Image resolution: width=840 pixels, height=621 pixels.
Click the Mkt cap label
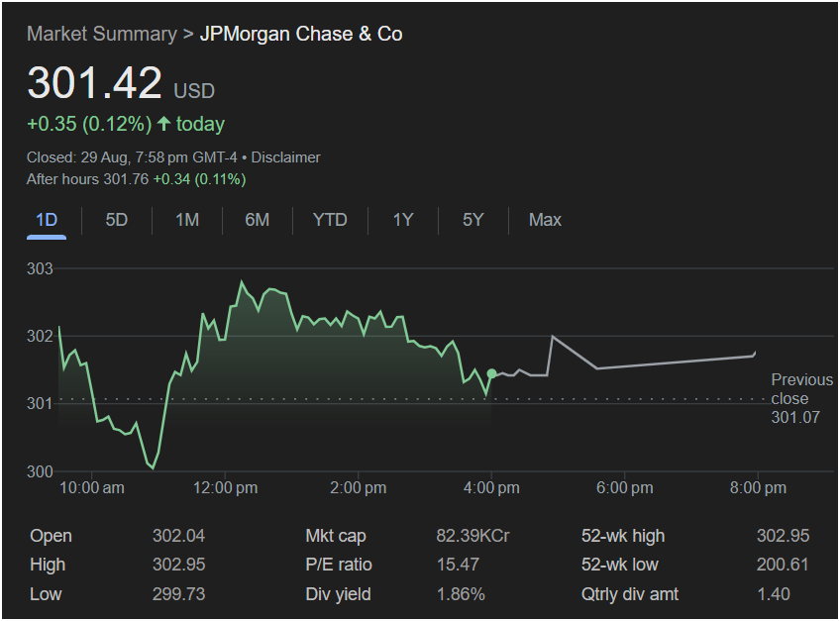[x=336, y=536]
